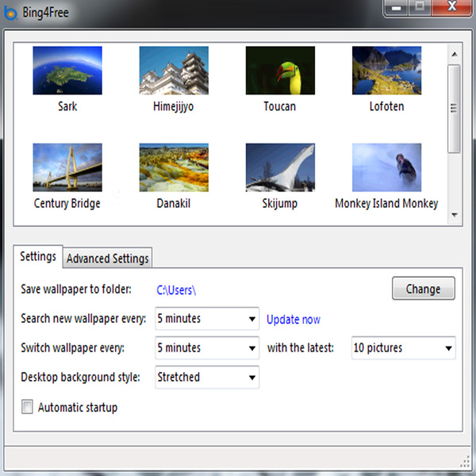
Task: Open the C:\Users\ folder link
Action: click(176, 290)
